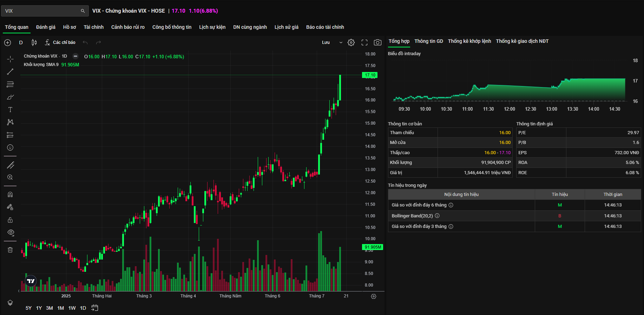This screenshot has height=315, width=644.
Task: Set chart range to 1W
Action: pos(72,308)
